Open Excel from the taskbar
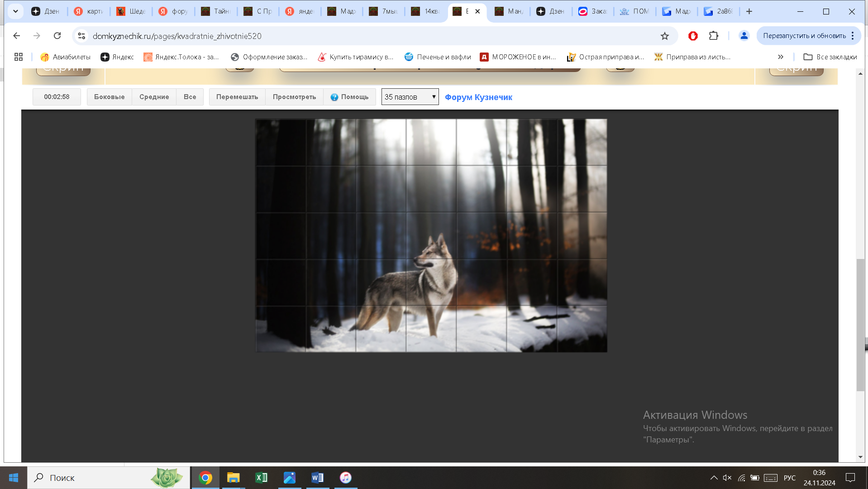The width and height of the screenshot is (868, 489). [262, 478]
